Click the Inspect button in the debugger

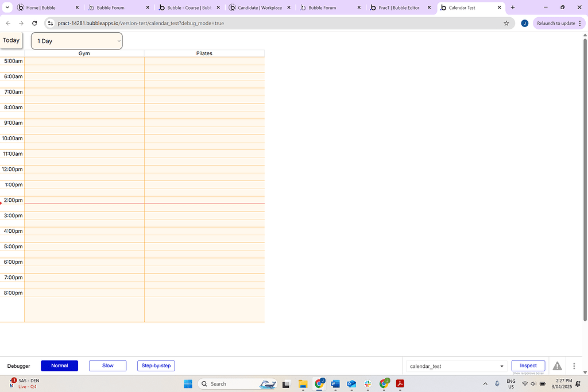tap(528, 366)
